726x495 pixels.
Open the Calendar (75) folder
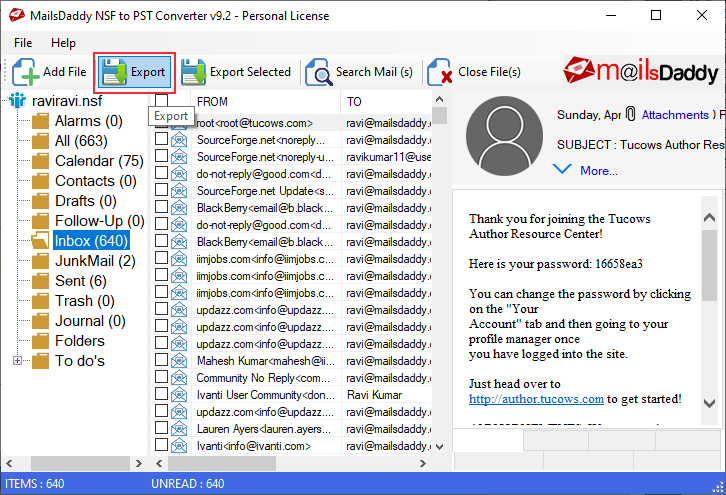pos(99,161)
